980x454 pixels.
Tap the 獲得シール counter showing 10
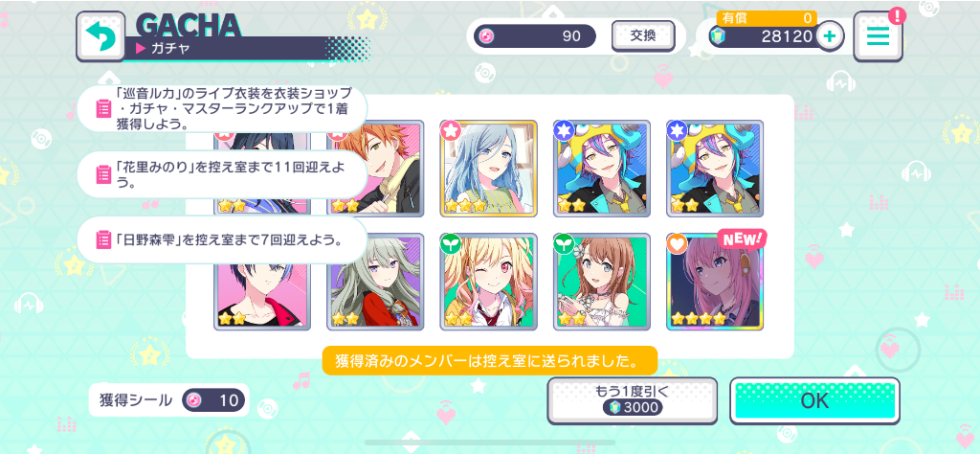168,400
